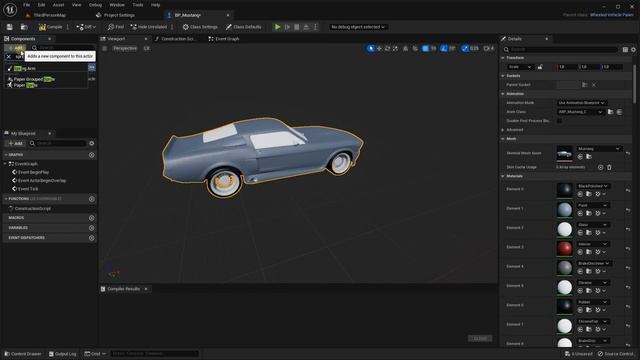Viewport: 640px width, 360px height.
Task: Expand the Advanced animation section
Action: pyautogui.click(x=503, y=130)
